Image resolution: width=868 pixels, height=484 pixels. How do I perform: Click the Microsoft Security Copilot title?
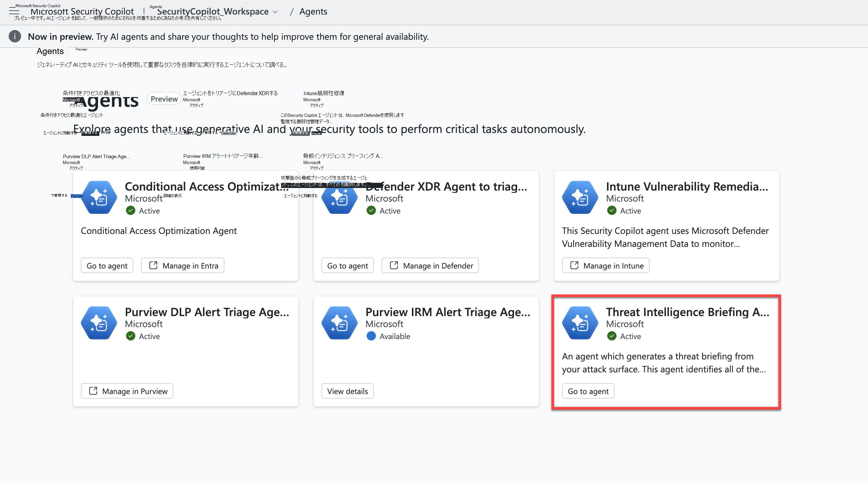82,12
